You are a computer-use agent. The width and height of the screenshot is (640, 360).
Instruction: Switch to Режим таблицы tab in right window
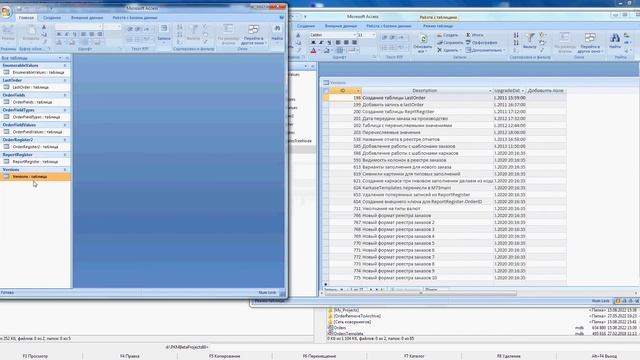tap(438, 26)
